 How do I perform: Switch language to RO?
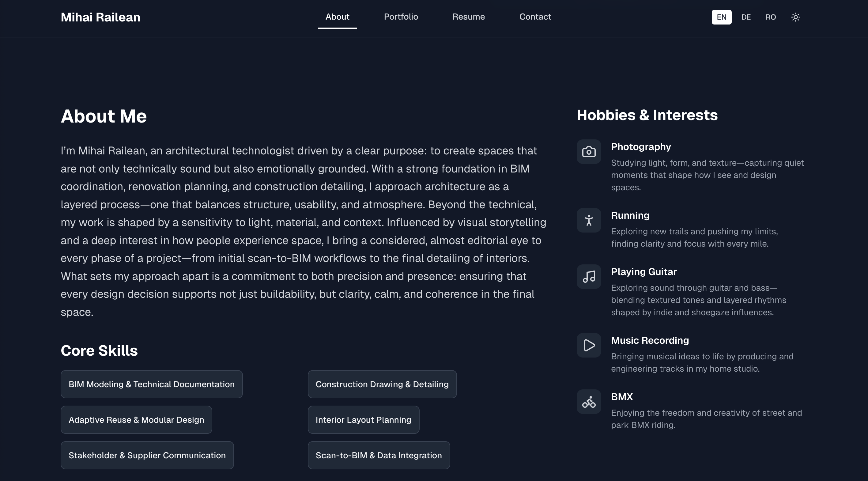coord(770,17)
